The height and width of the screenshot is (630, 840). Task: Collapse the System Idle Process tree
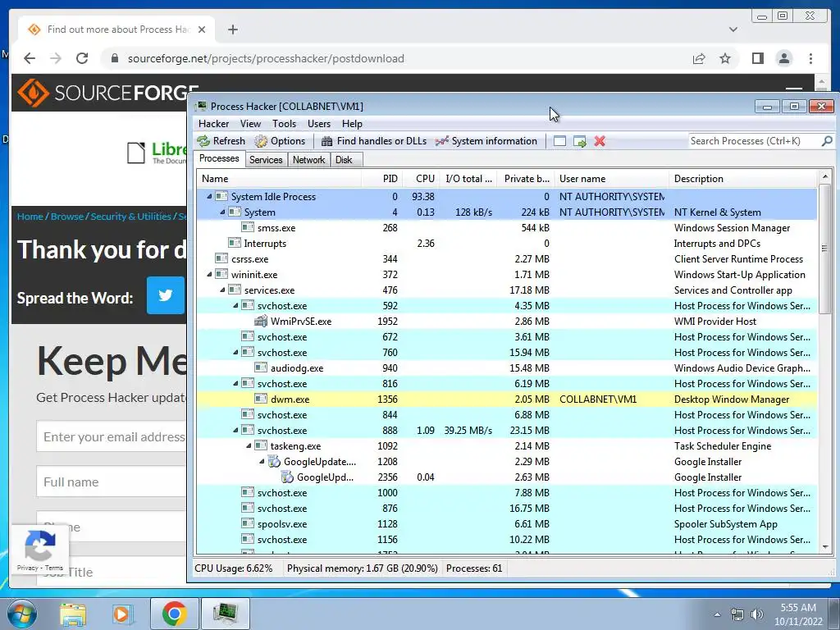[x=209, y=197]
